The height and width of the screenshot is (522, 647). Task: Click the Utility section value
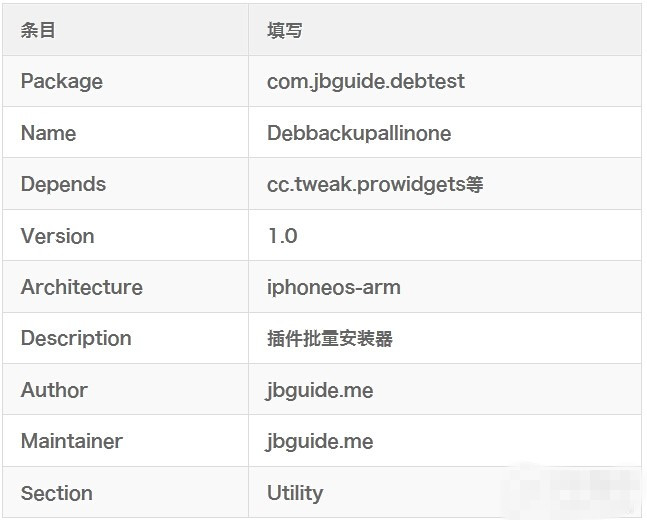[x=294, y=493]
